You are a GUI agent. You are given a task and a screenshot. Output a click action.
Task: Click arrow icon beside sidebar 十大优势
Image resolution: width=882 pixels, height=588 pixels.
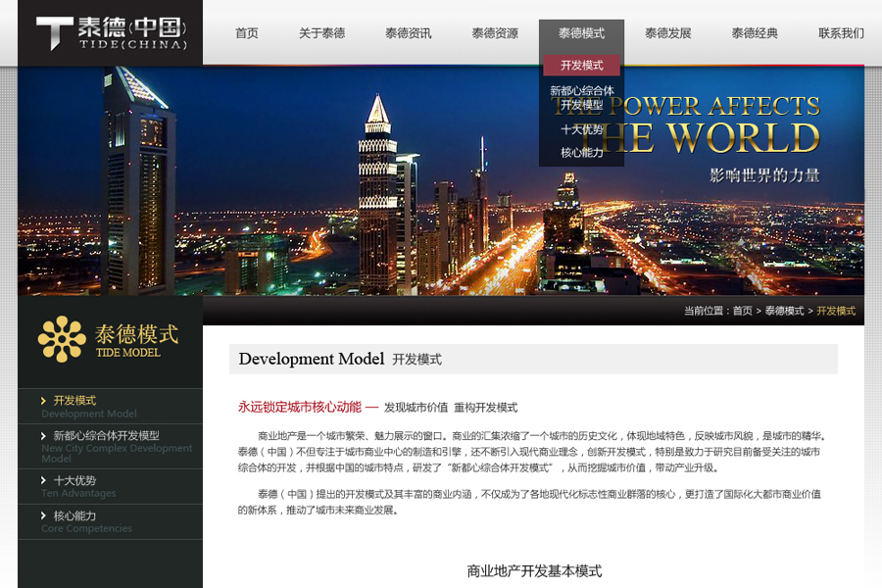pos(44,480)
